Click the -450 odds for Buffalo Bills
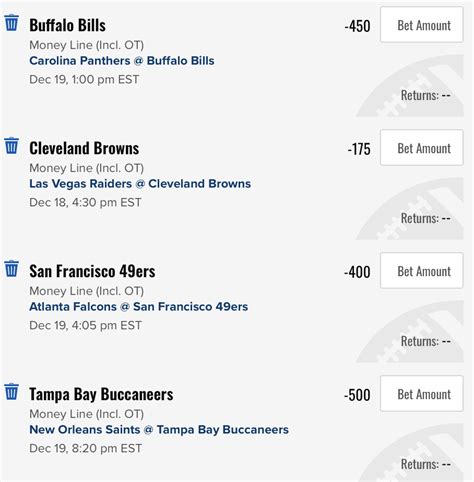This screenshot has height=482, width=474. click(357, 26)
